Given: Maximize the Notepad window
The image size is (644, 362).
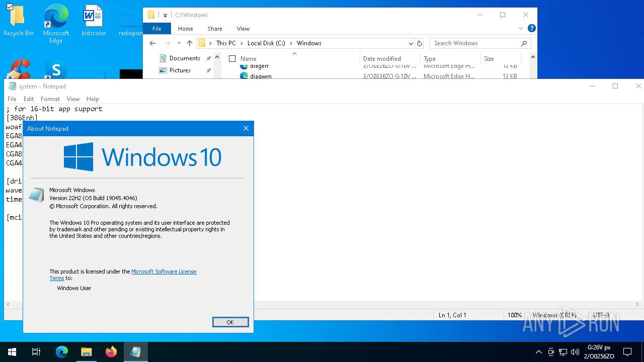Looking at the screenshot, I should point(615,86).
